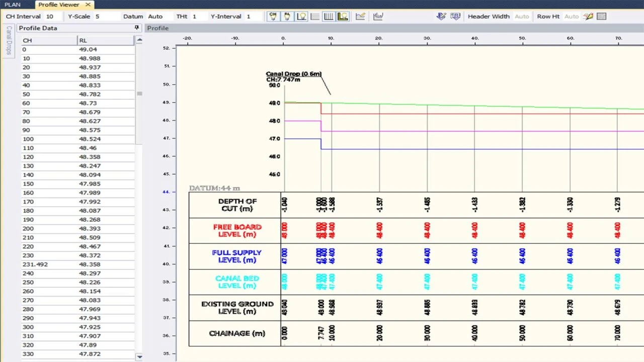Toggle vertical grid lines icon
This screenshot has height=362, width=644.
click(329, 16)
